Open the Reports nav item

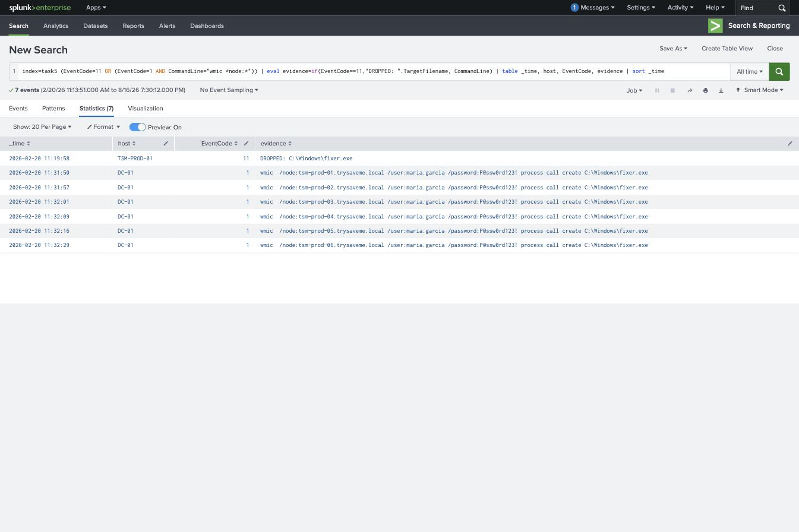(133, 26)
